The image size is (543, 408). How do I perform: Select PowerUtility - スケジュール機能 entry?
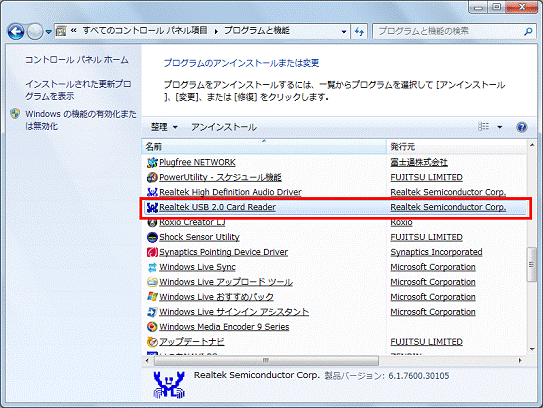[220, 177]
